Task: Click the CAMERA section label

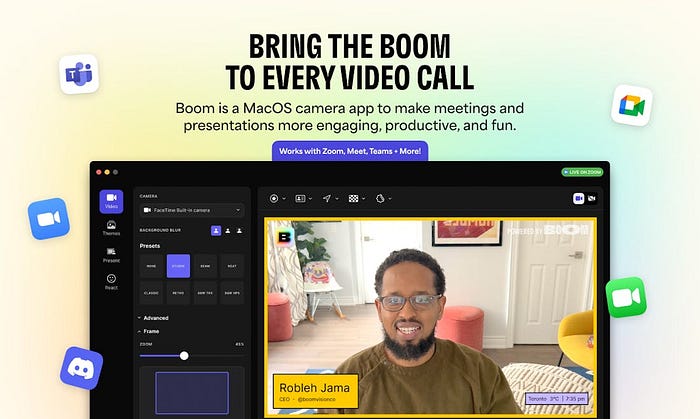Action: coord(148,196)
